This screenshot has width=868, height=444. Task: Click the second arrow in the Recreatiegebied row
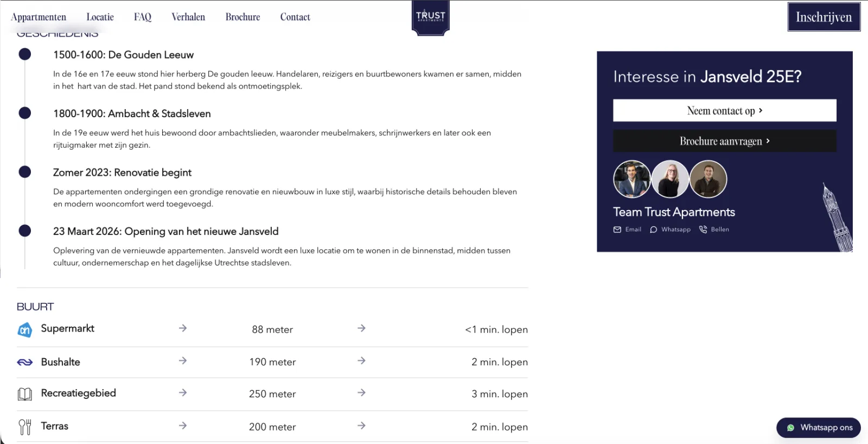361,392
